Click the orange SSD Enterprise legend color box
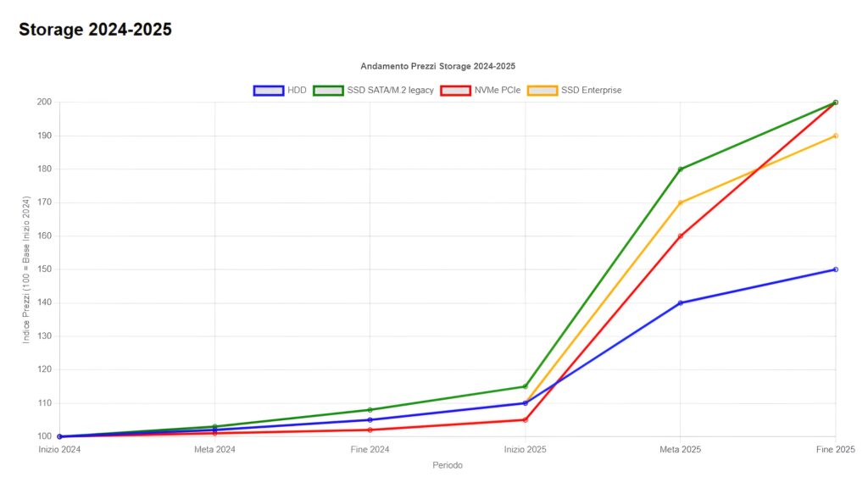868x488 pixels. tap(542, 90)
